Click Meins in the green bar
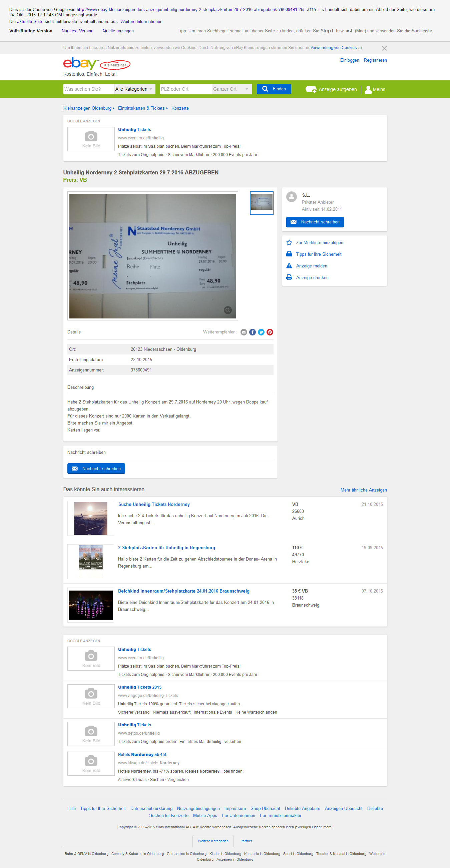450x868 pixels. point(379,89)
